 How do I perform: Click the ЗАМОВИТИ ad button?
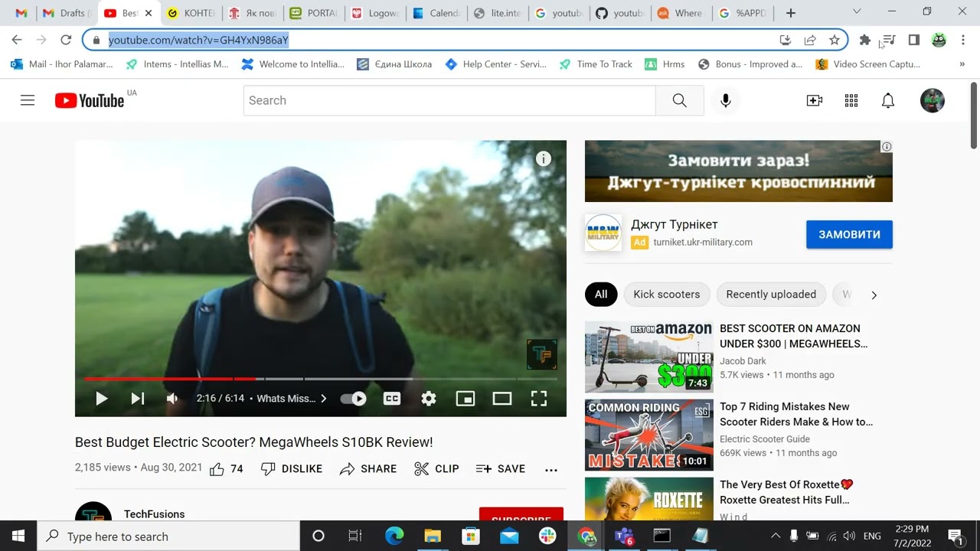tap(849, 234)
